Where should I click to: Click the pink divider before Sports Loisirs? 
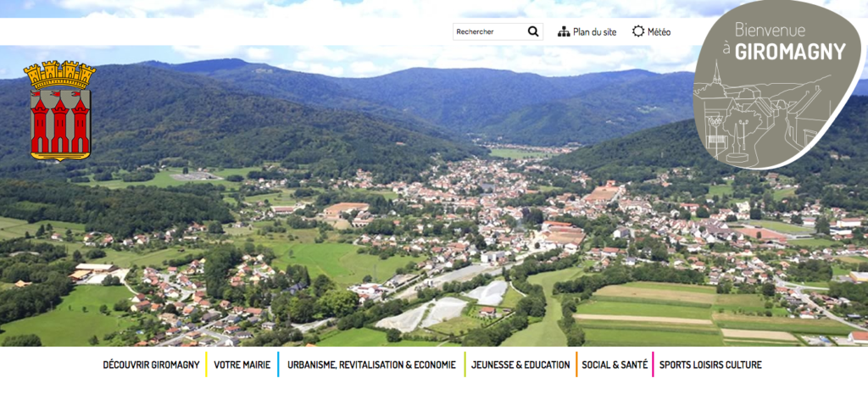[653, 364]
